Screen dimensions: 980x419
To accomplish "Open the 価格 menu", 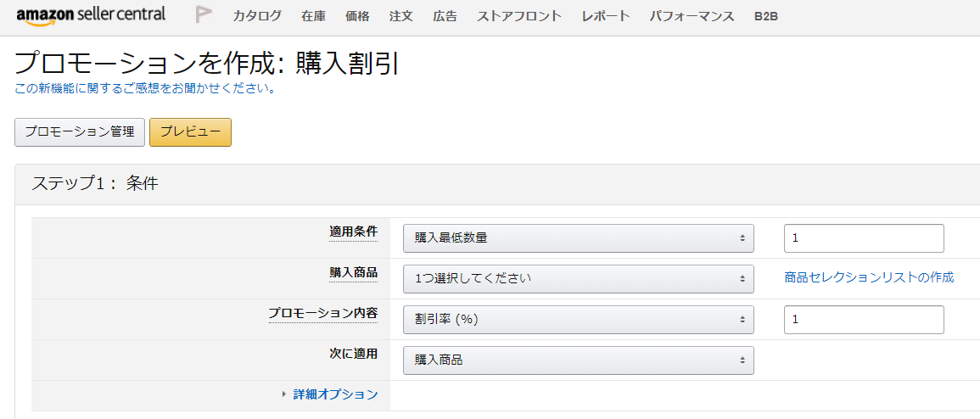I will [357, 16].
